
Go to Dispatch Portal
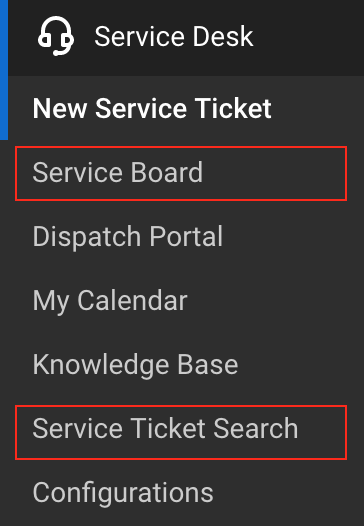click(x=127, y=237)
